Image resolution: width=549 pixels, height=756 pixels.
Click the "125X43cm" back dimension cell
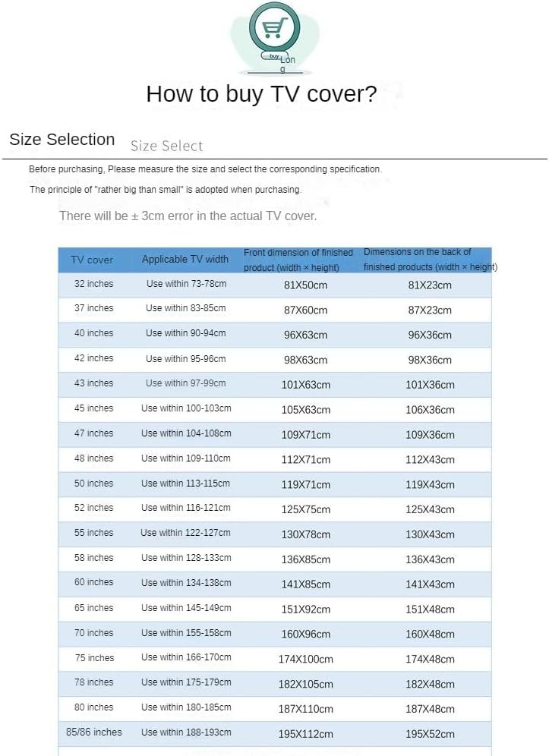(x=430, y=509)
